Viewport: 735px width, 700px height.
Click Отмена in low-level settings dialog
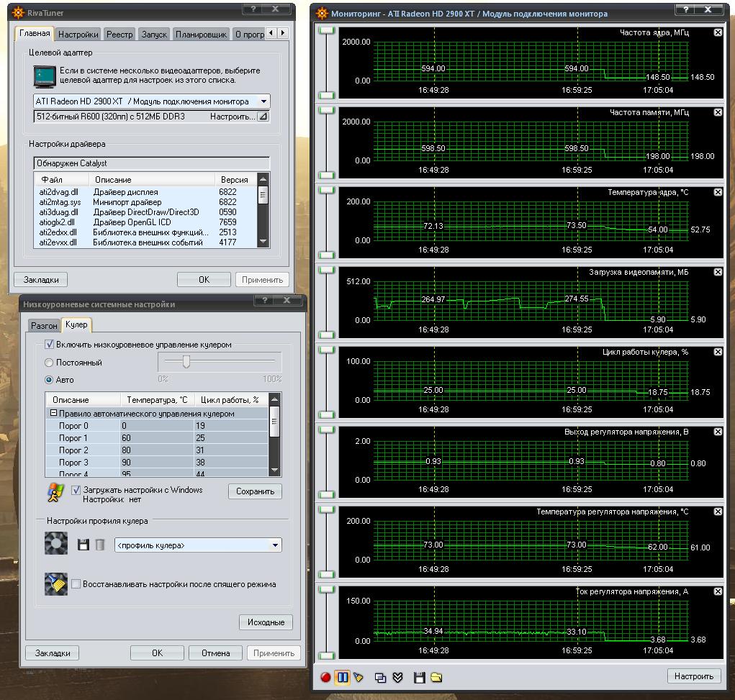[x=215, y=653]
